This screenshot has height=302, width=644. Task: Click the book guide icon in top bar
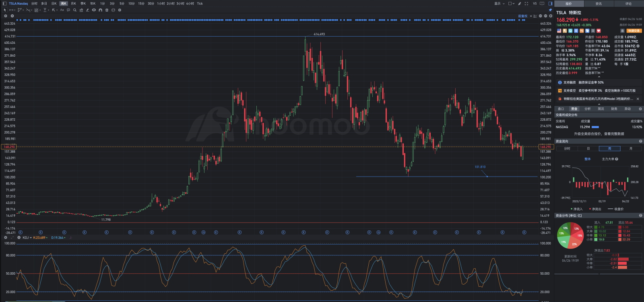pyautogui.click(x=543, y=4)
